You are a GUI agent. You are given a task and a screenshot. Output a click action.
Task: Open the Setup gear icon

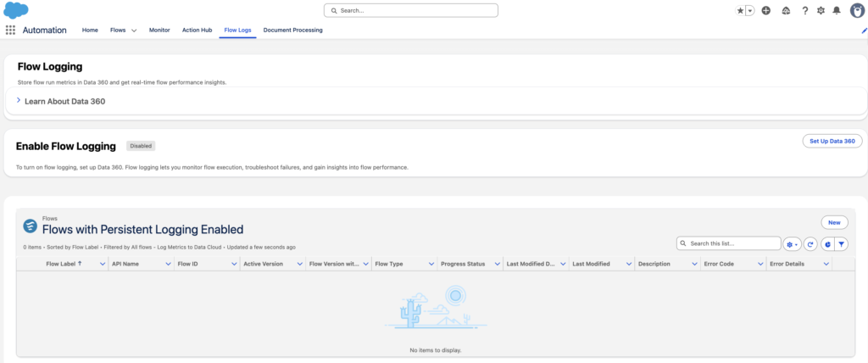coord(821,10)
